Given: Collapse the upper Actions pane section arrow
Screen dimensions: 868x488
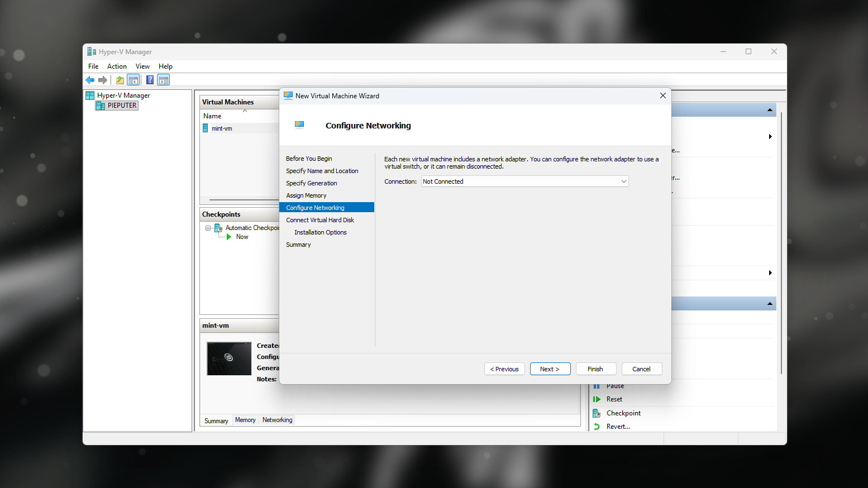Looking at the screenshot, I should (x=770, y=110).
